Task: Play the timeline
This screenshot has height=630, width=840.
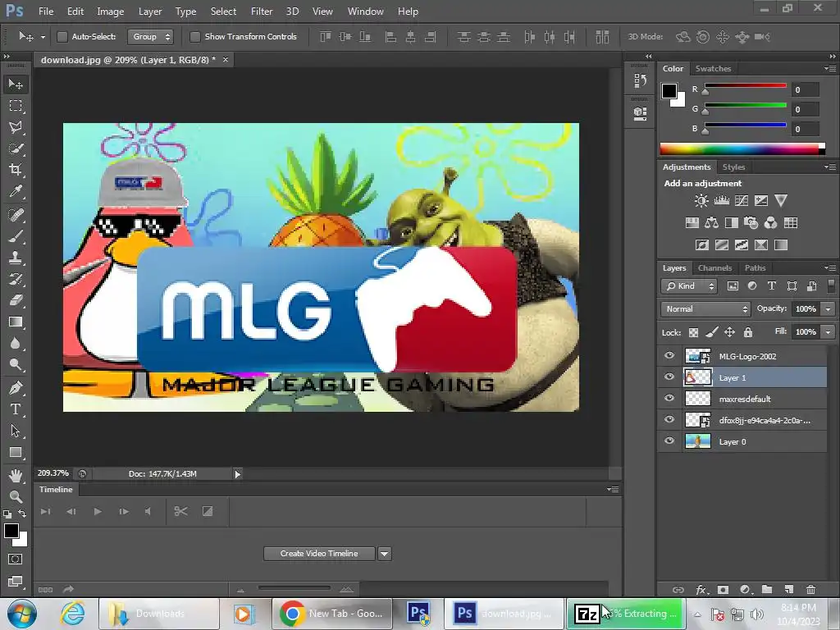Action: [x=98, y=512]
